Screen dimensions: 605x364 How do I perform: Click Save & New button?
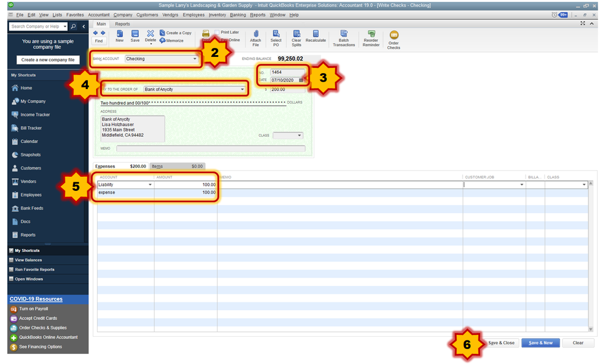click(x=541, y=343)
